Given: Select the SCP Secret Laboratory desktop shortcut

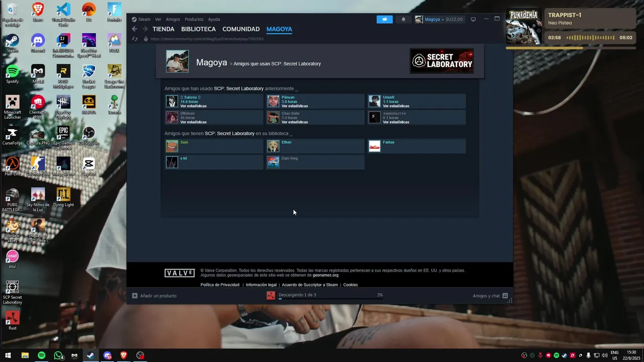Looking at the screenshot, I should tap(13, 292).
